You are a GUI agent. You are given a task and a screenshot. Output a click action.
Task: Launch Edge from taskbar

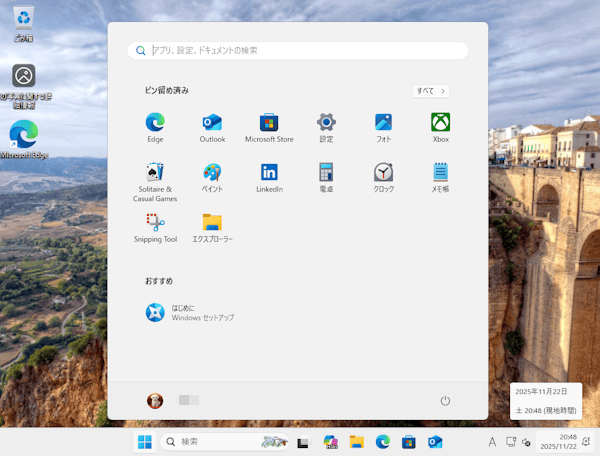pos(383,442)
